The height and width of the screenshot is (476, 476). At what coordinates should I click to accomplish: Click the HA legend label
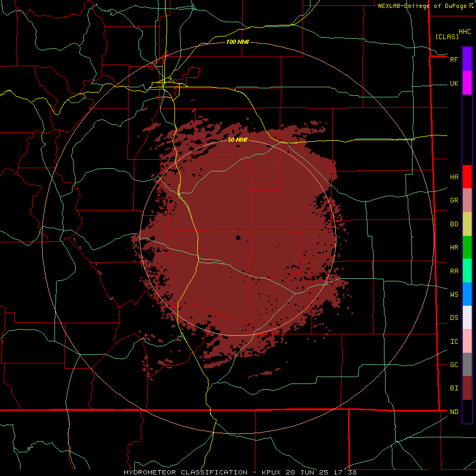click(x=454, y=177)
